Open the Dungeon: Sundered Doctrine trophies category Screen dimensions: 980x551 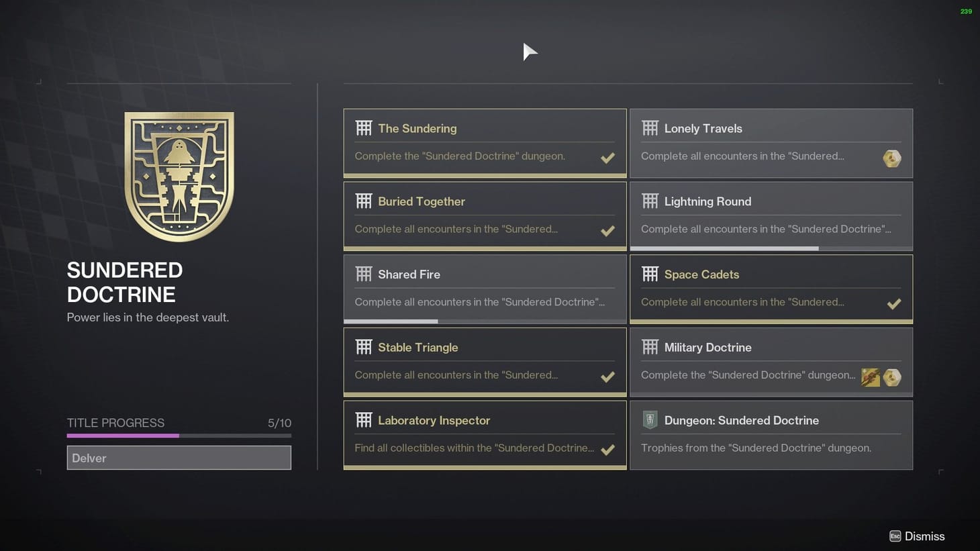point(771,435)
